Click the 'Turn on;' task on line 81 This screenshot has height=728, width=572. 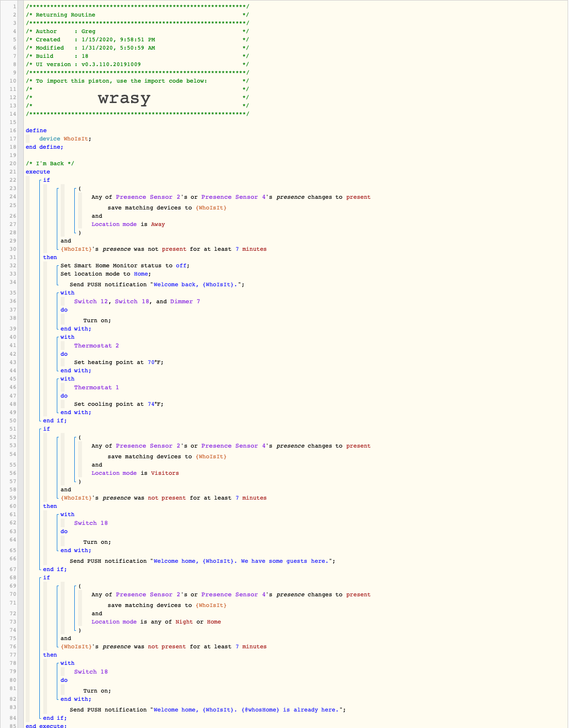(x=97, y=691)
